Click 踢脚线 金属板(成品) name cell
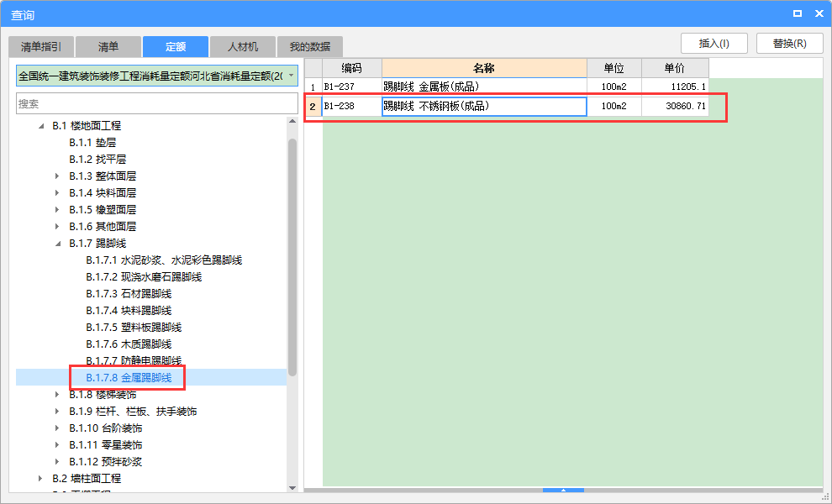832x504 pixels. [484, 87]
